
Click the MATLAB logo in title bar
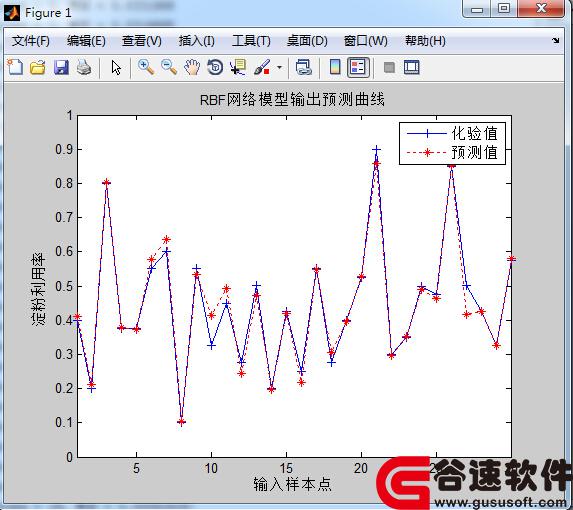[x=11, y=12]
